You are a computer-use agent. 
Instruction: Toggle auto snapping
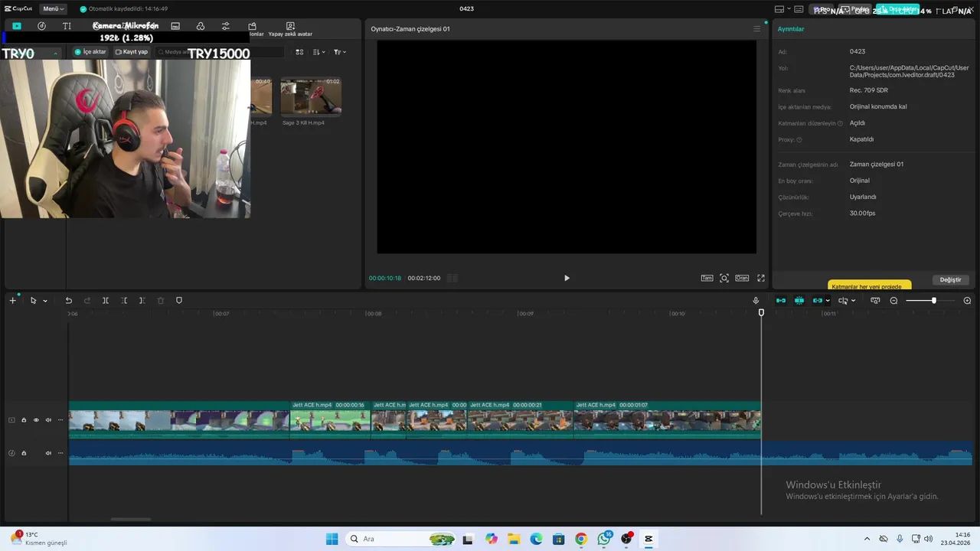[x=799, y=301]
